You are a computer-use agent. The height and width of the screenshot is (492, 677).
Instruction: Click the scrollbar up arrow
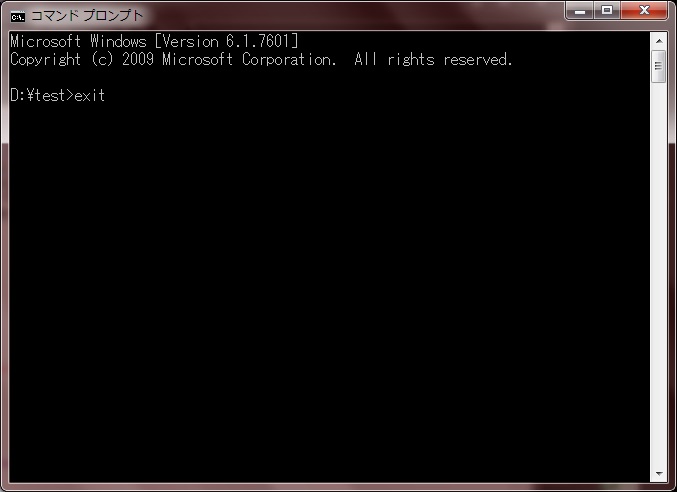(x=658, y=41)
